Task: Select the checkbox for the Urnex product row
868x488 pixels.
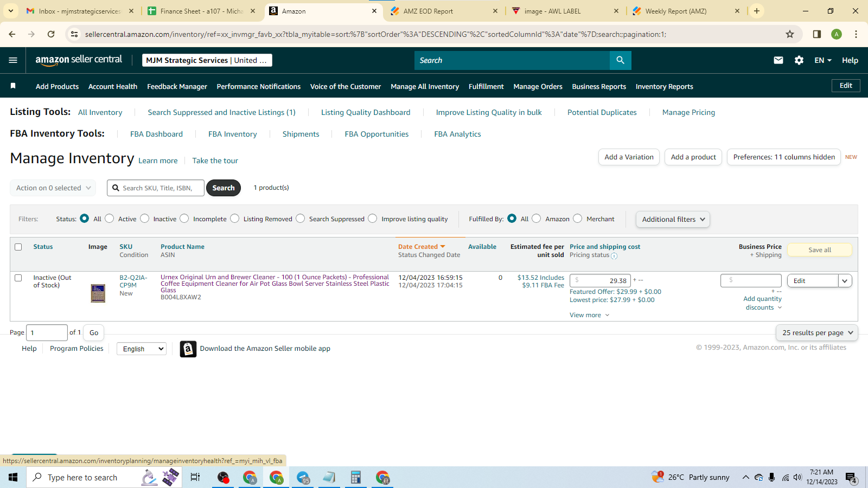Action: coord(18,278)
